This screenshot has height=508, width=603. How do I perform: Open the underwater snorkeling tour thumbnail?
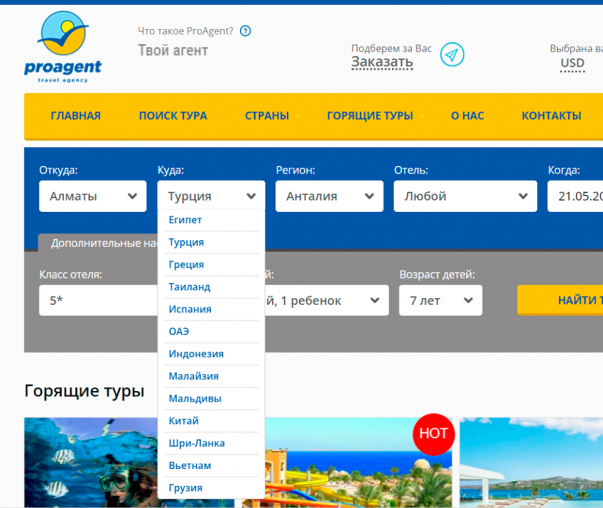pos(91,463)
